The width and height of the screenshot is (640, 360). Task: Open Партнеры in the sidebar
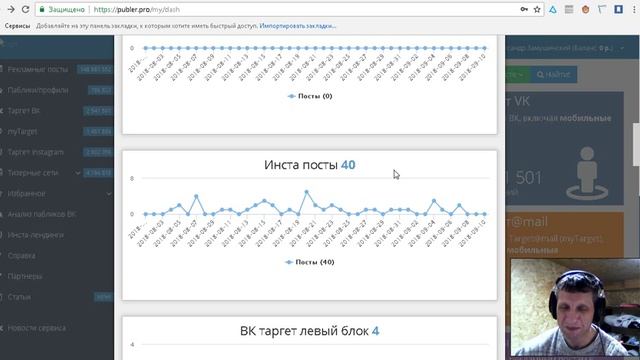pyautogui.click(x=24, y=276)
